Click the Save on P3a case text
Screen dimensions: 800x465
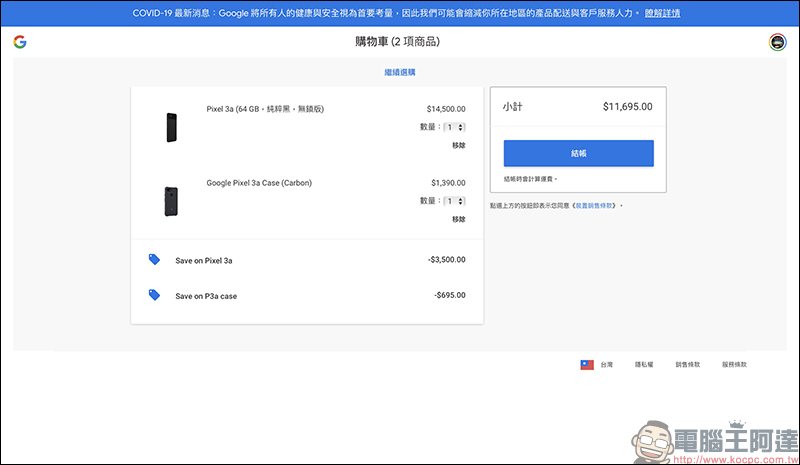(x=206, y=296)
